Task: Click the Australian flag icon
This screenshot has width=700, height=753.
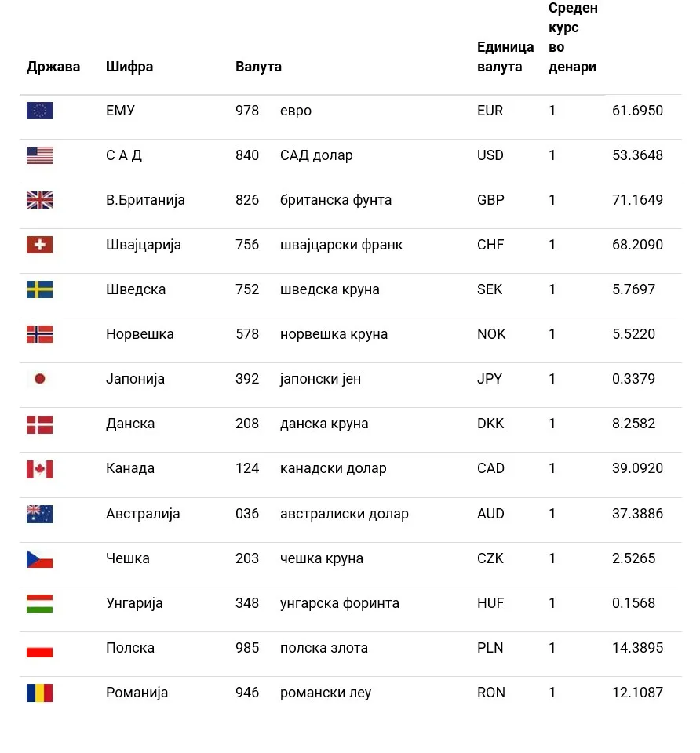Action: (39, 514)
